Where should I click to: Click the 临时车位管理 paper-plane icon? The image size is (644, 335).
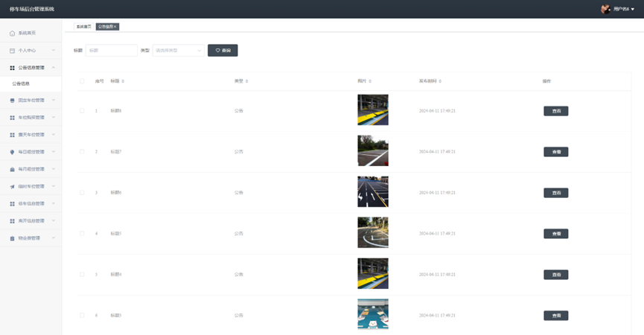(x=12, y=186)
